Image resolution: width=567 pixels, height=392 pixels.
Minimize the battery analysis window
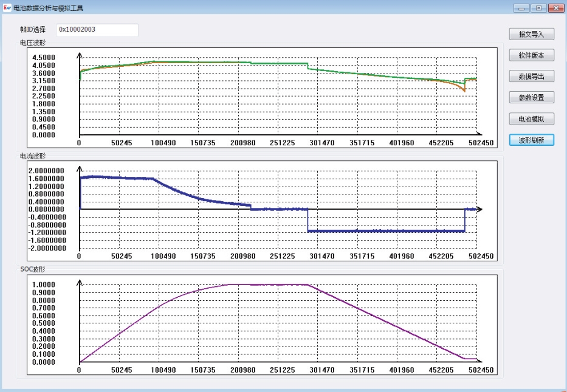pos(521,8)
